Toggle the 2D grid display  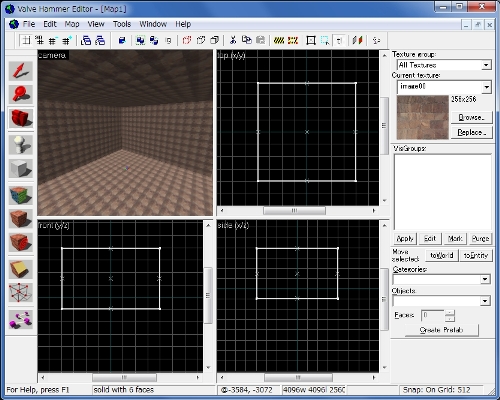26,41
